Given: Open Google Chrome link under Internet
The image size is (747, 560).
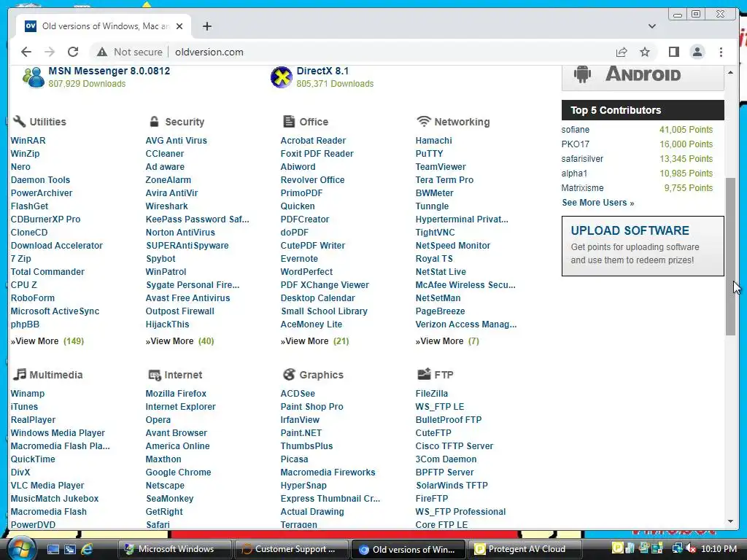Looking at the screenshot, I should pyautogui.click(x=178, y=472).
